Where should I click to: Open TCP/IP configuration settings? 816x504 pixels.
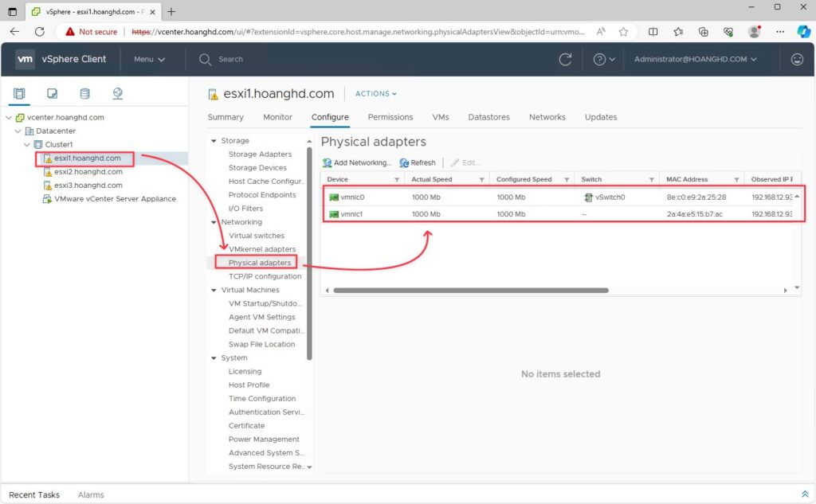[265, 276]
